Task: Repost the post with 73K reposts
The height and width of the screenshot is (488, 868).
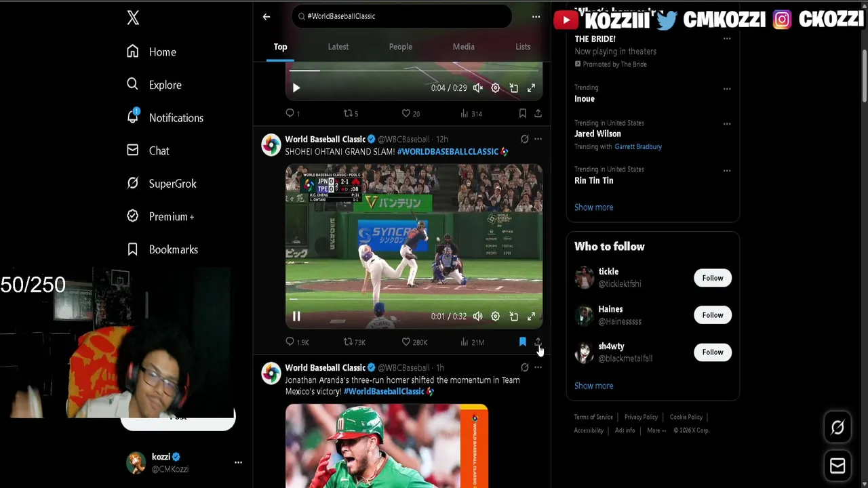Action: (x=355, y=342)
